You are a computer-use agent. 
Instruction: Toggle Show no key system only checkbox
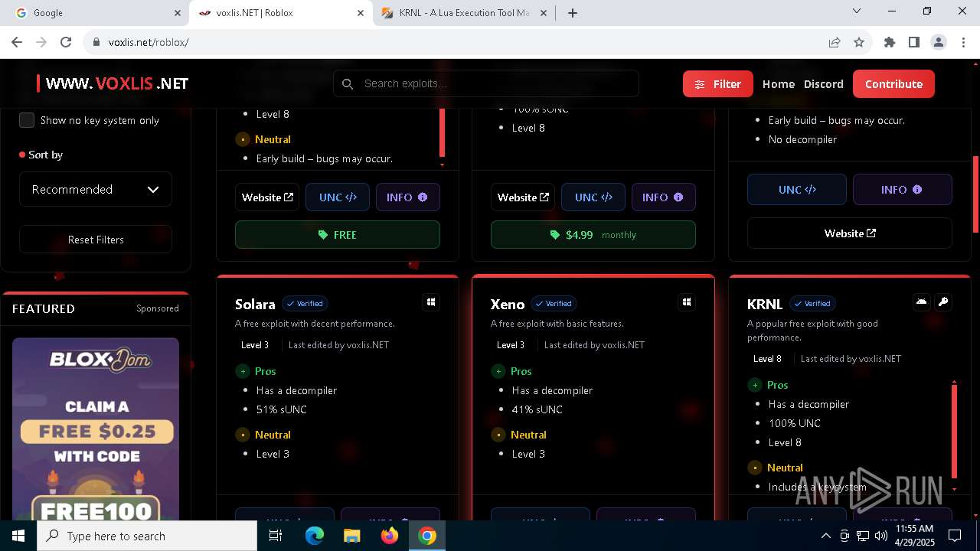(x=27, y=120)
